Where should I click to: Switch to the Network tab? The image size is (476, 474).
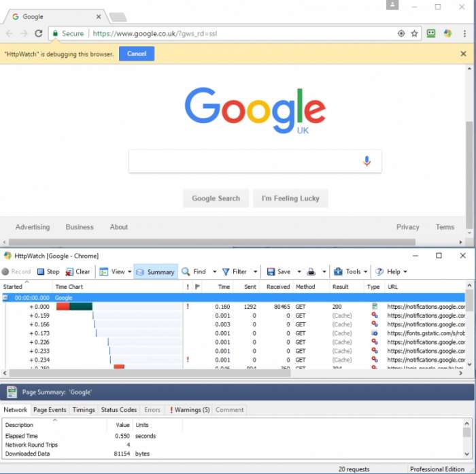(15, 409)
